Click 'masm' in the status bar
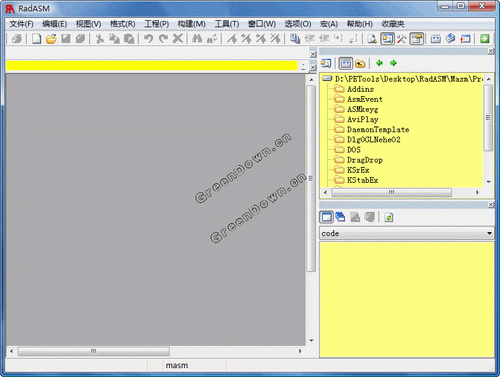The height and width of the screenshot is (377, 500). point(177,365)
